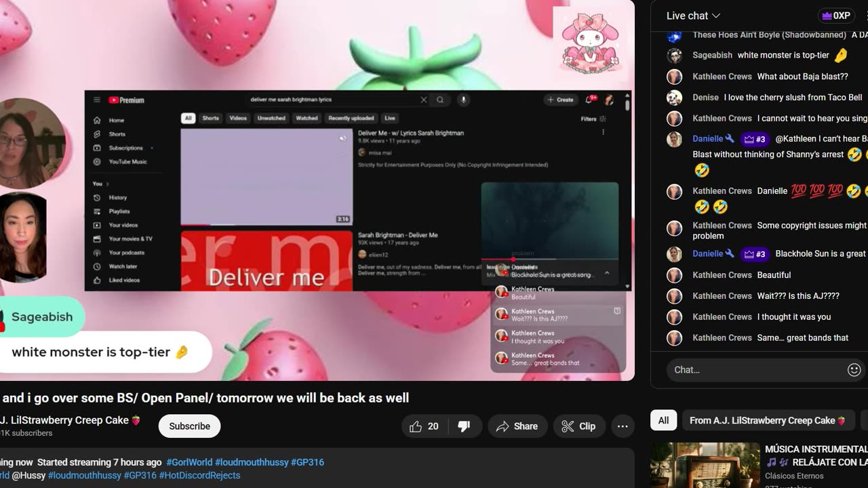The height and width of the screenshot is (488, 868).
Task: Select the Live filter chip in search results
Action: point(390,118)
